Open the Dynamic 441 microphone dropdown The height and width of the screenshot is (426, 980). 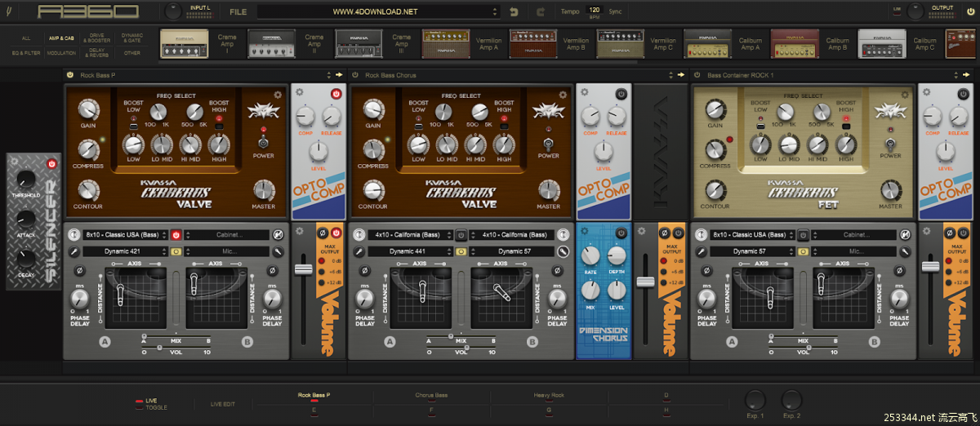411,251
